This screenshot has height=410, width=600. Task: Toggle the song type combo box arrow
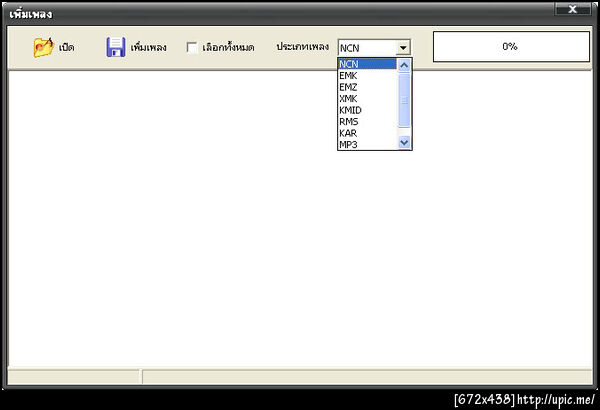(x=403, y=48)
